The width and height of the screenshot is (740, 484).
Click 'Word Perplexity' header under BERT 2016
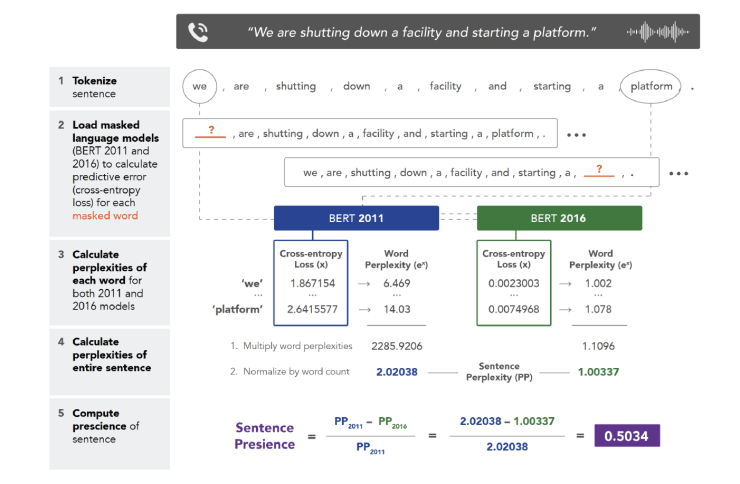click(601, 259)
